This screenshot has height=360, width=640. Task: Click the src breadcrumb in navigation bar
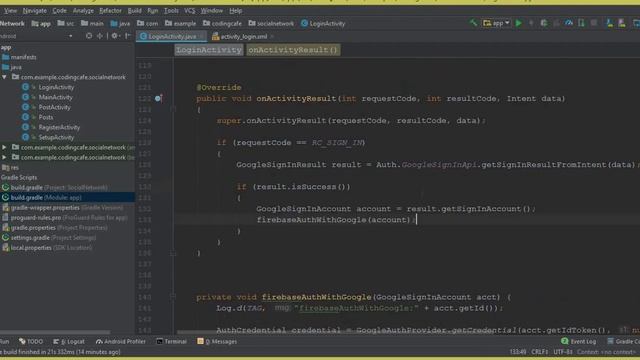point(66,24)
